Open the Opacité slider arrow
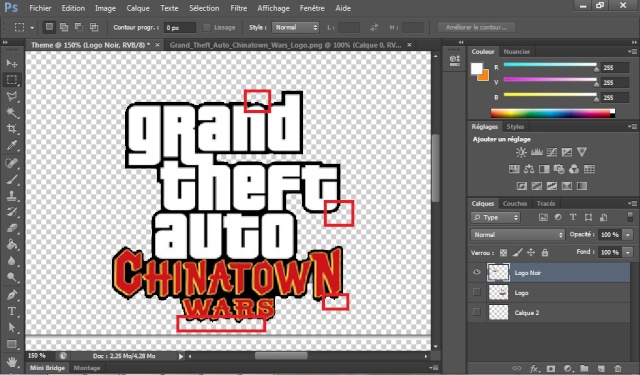The image size is (640, 375). 628,235
